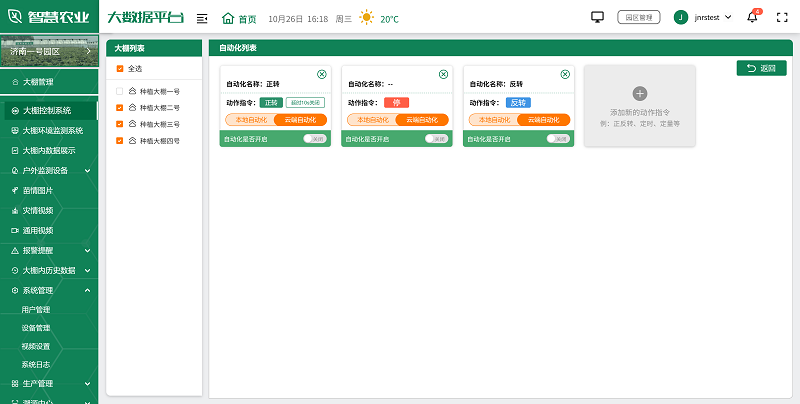Toggle automation switch on 正转 card

tap(315, 139)
